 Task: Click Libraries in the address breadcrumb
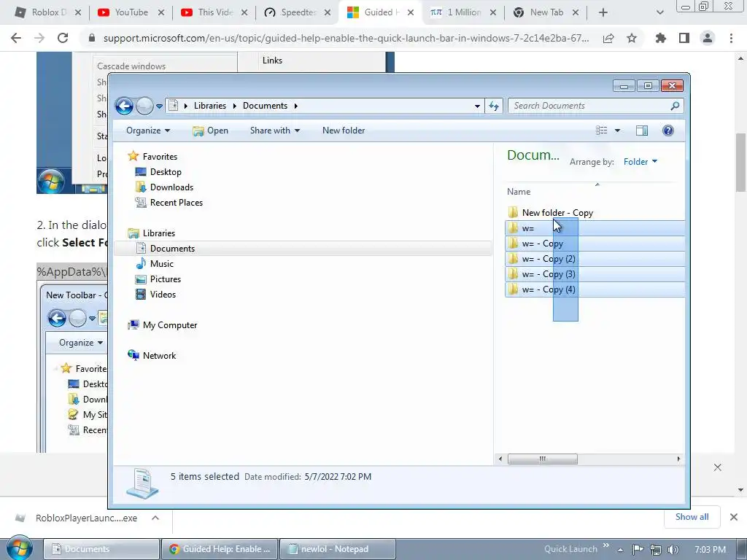[209, 106]
